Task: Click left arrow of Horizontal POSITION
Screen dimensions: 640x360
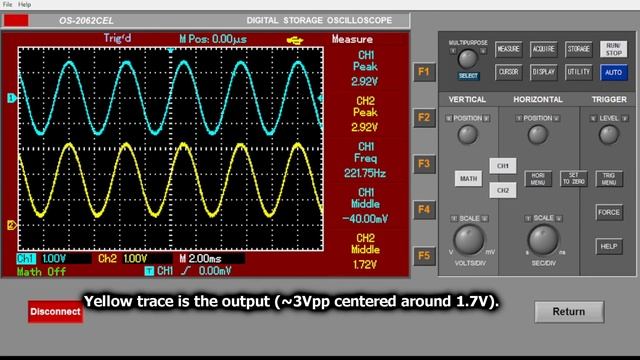Action: click(519, 118)
